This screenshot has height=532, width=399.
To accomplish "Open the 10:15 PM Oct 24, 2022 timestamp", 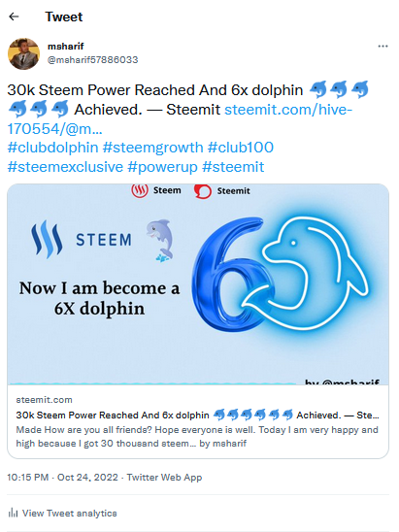I will tap(62, 478).
